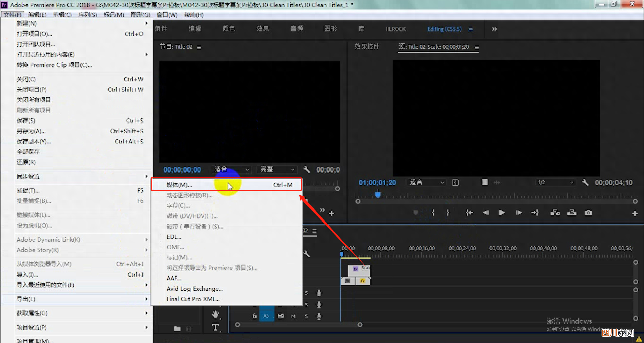Open Source monitor resolution dropdown 1/2
The height and width of the screenshot is (343, 644).
pos(555,182)
